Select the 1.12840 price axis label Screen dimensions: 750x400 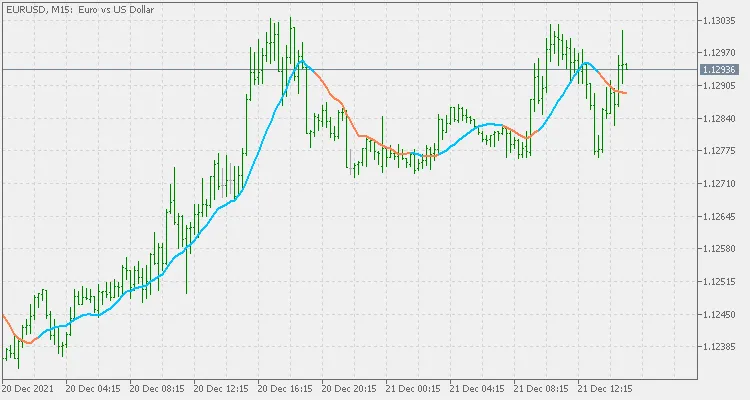pos(720,119)
